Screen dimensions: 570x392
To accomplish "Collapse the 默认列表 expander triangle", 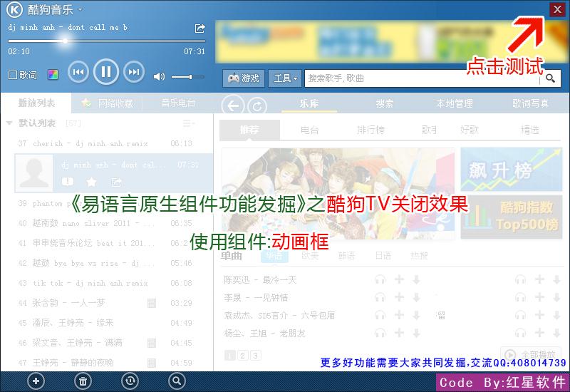I will (9, 123).
